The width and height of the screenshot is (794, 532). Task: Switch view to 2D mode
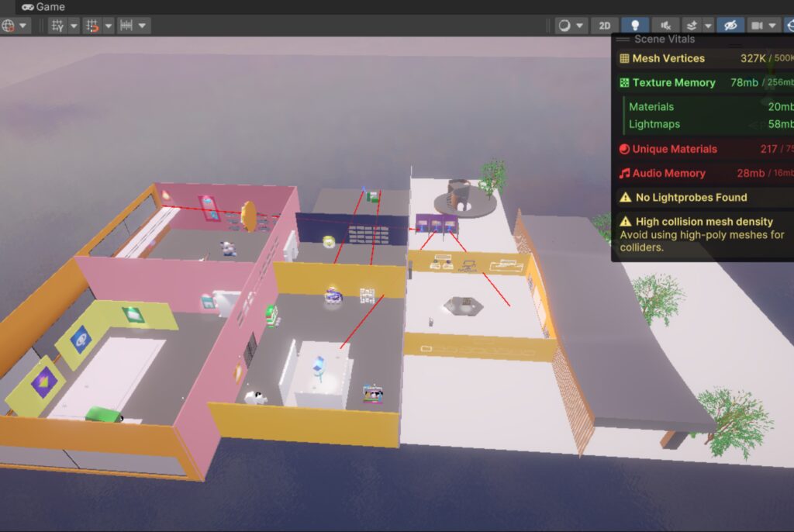click(604, 26)
